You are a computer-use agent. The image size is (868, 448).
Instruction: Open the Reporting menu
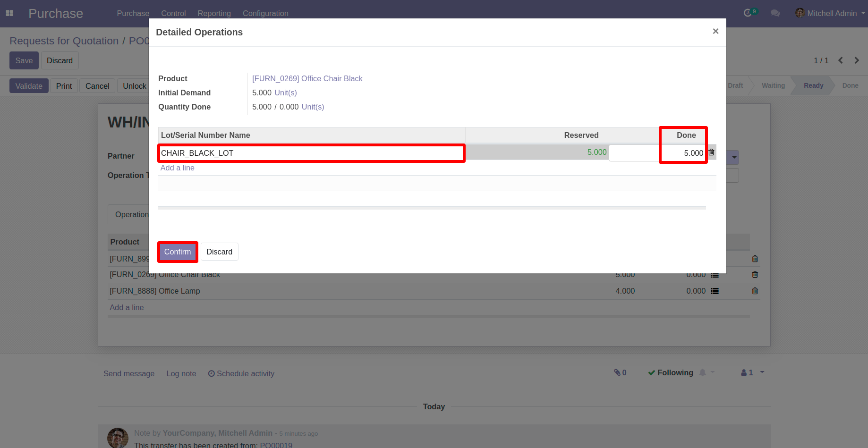coord(214,13)
